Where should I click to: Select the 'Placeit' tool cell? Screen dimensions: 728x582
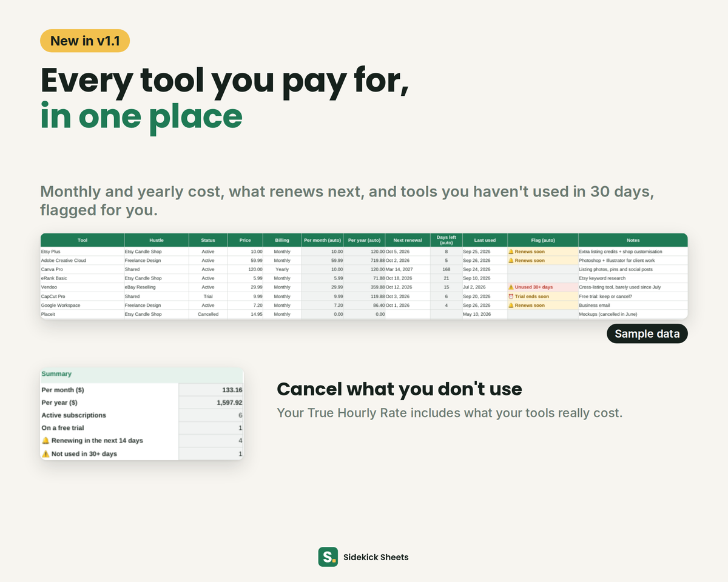pyautogui.click(x=83, y=314)
